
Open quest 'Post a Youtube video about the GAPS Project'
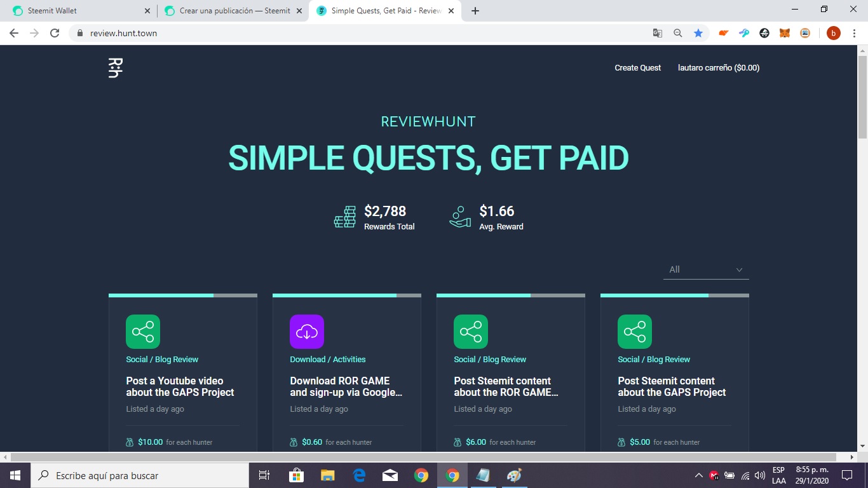[180, 387]
